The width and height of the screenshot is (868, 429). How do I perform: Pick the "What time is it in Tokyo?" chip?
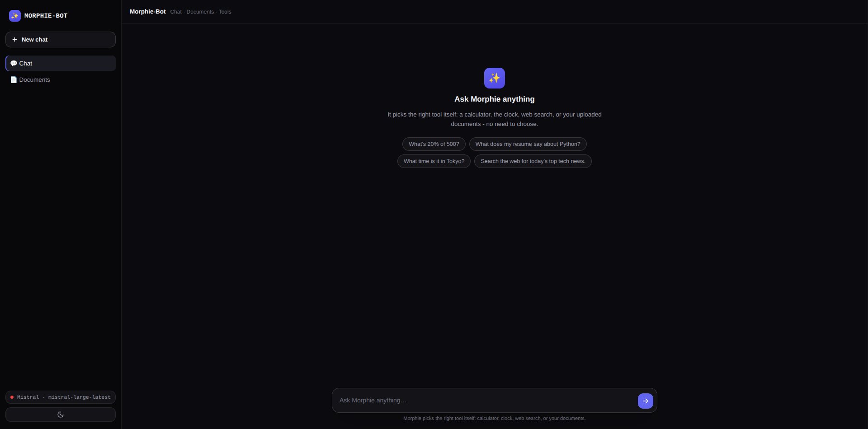pos(434,161)
